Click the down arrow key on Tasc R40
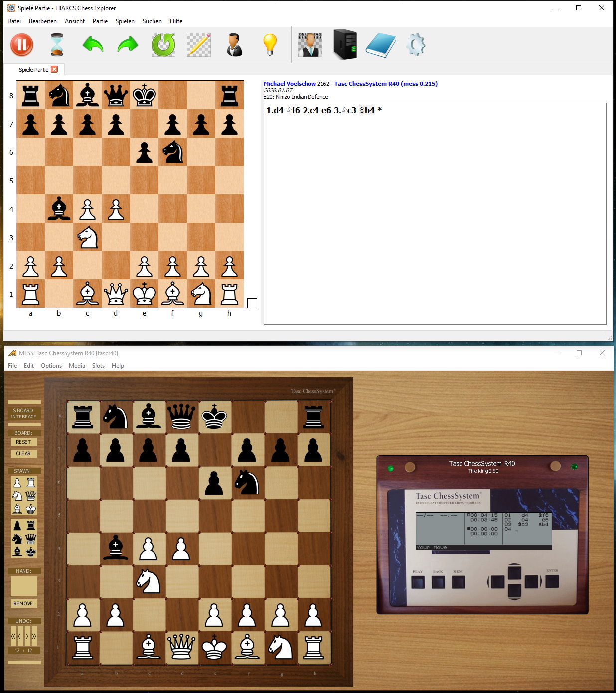This screenshot has width=616, height=693. pos(514,591)
